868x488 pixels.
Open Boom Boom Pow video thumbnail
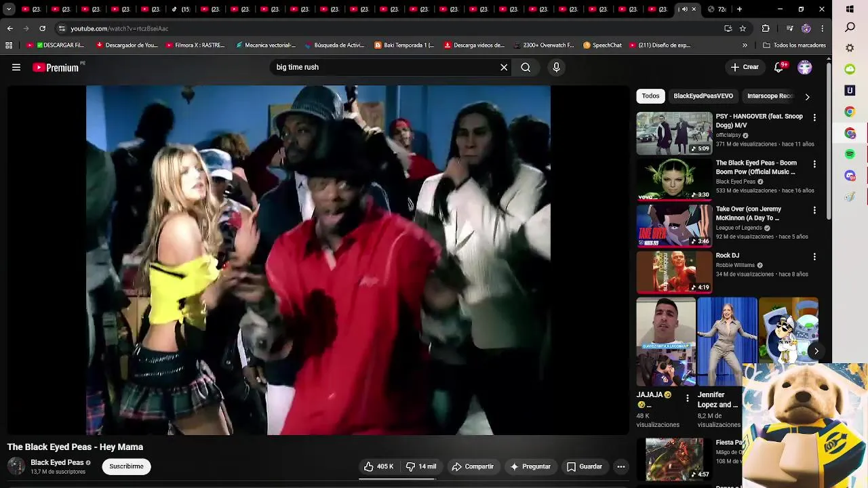coord(674,180)
